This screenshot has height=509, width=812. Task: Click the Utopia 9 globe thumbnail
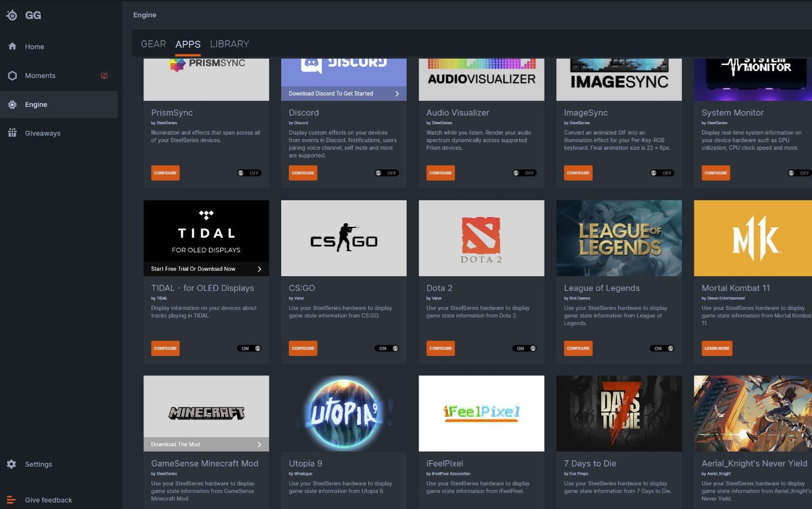click(x=344, y=413)
